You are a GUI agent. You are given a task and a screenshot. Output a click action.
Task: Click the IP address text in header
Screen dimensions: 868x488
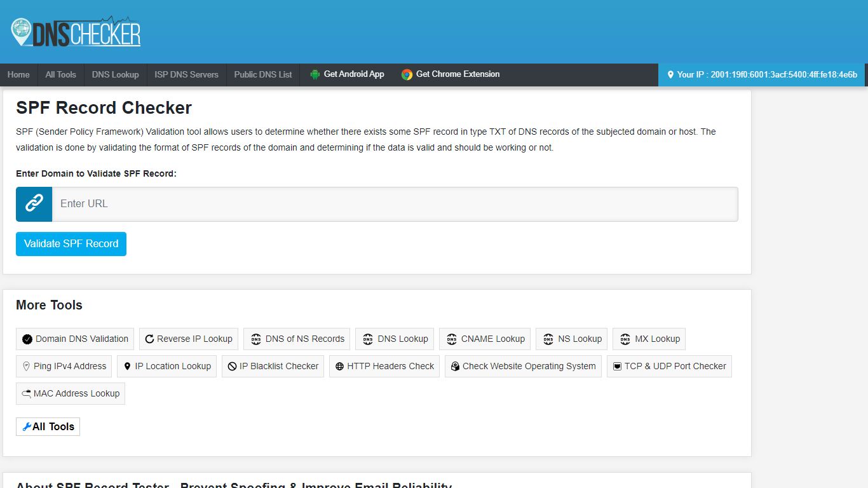[x=784, y=75]
